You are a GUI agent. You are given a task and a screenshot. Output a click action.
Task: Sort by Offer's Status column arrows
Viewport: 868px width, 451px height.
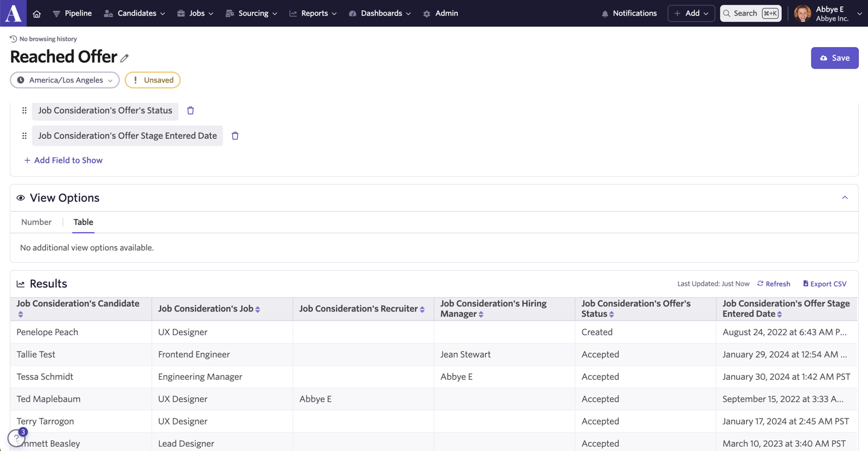(x=612, y=314)
